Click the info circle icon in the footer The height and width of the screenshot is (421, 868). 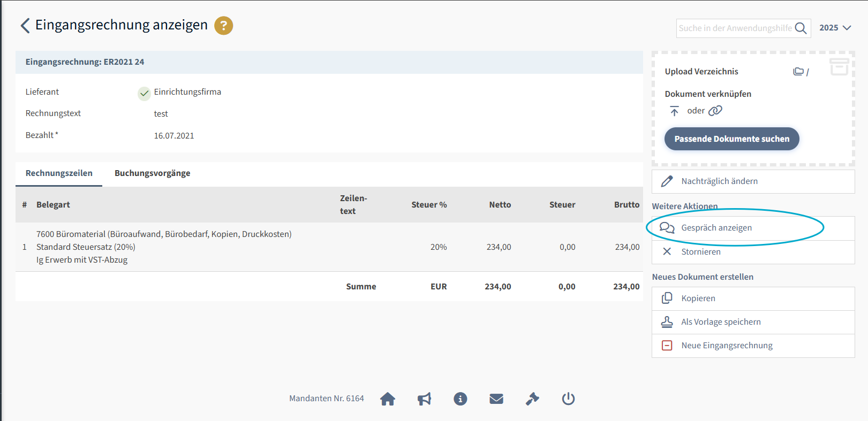460,399
